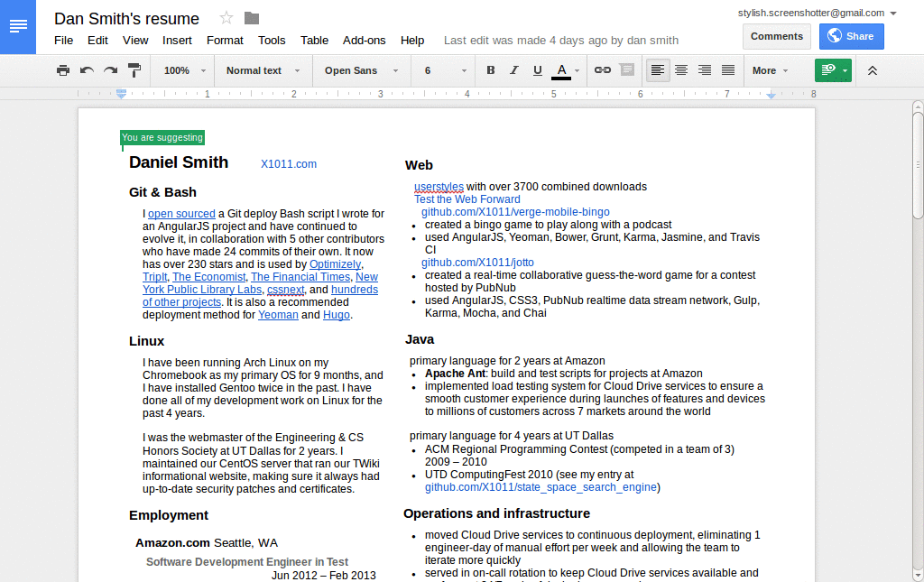Viewport: 924px width, 582px height.
Task: Insert a link using the toolbar icon
Action: [603, 70]
